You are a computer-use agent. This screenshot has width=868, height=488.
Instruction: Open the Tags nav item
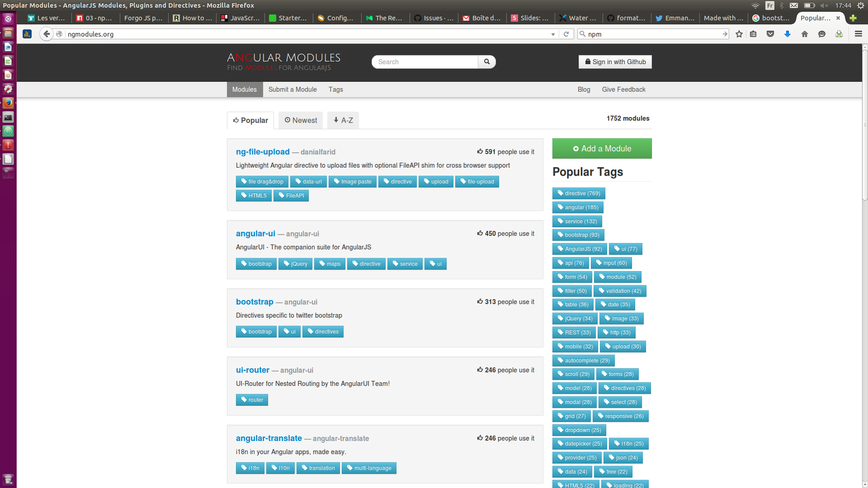coord(336,89)
